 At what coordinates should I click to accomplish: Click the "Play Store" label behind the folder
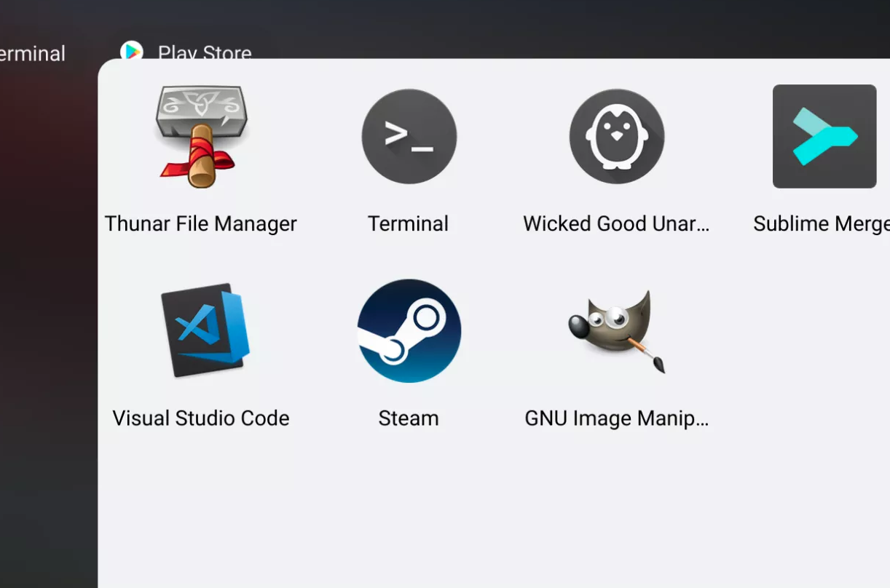click(205, 52)
